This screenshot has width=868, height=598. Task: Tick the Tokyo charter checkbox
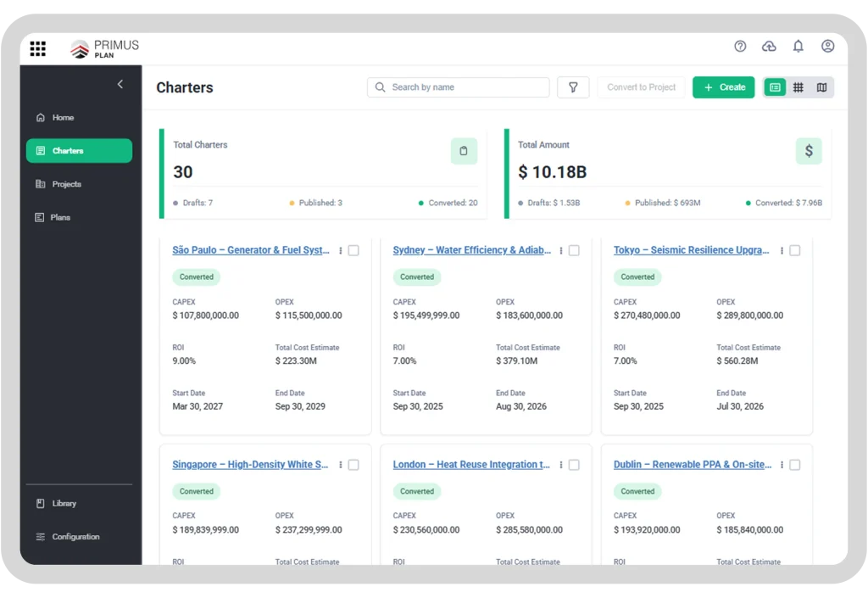pos(795,251)
